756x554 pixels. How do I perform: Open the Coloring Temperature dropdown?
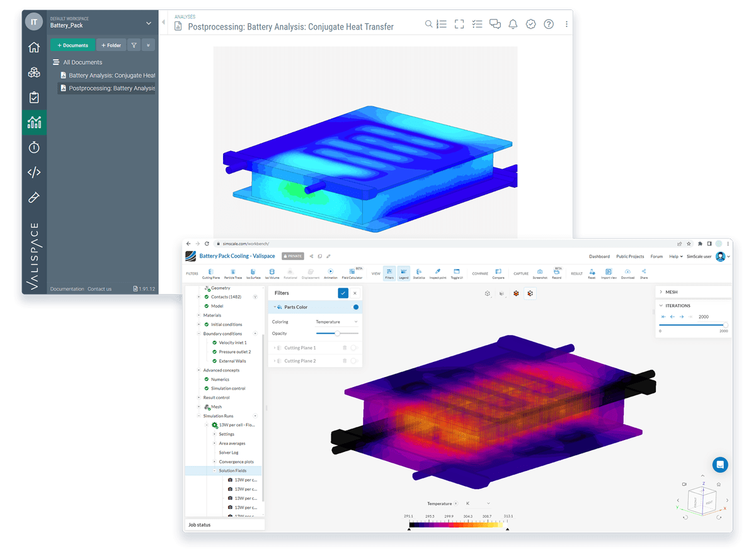pos(336,322)
